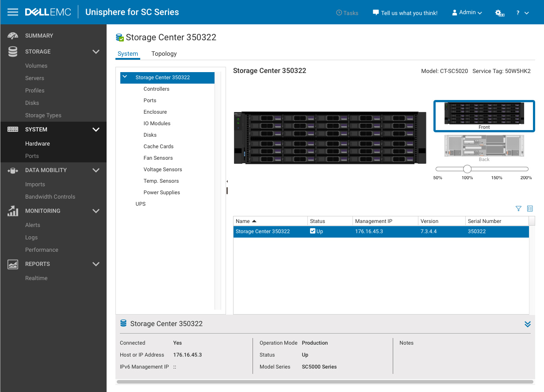Select Voltage Sensors in the hardware tree

tap(163, 169)
